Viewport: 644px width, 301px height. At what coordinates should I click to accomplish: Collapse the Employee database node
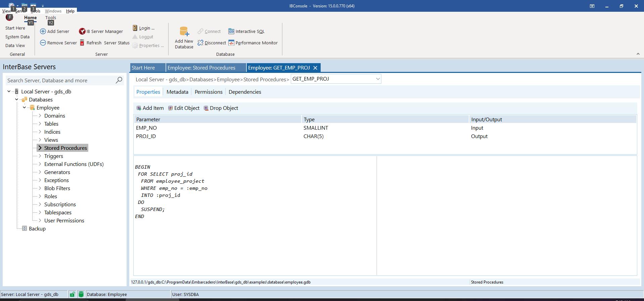click(x=24, y=107)
